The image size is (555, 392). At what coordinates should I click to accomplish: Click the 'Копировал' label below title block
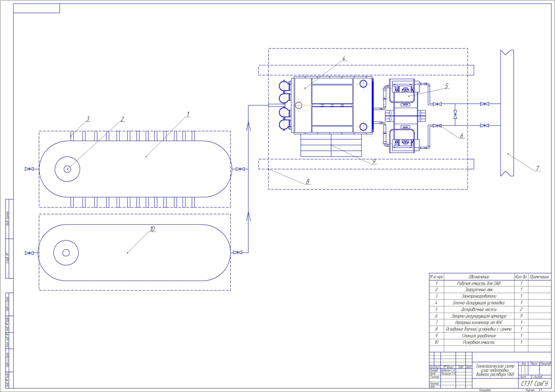[485, 390]
